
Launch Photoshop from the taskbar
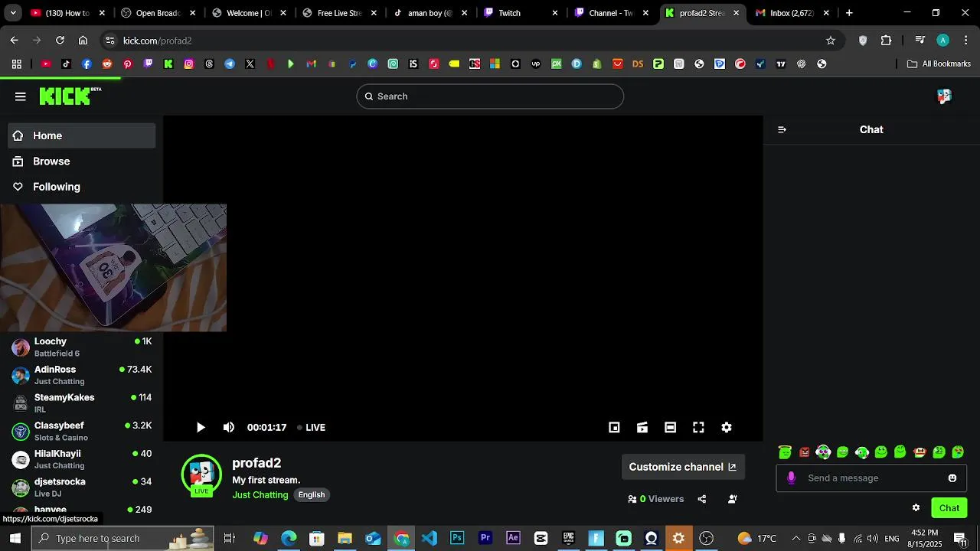pyautogui.click(x=457, y=539)
